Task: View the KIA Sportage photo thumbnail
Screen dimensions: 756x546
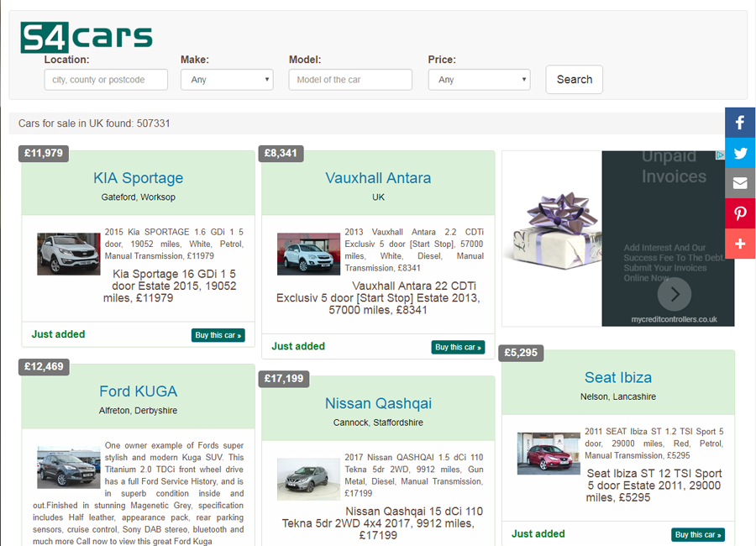Action: (68, 255)
